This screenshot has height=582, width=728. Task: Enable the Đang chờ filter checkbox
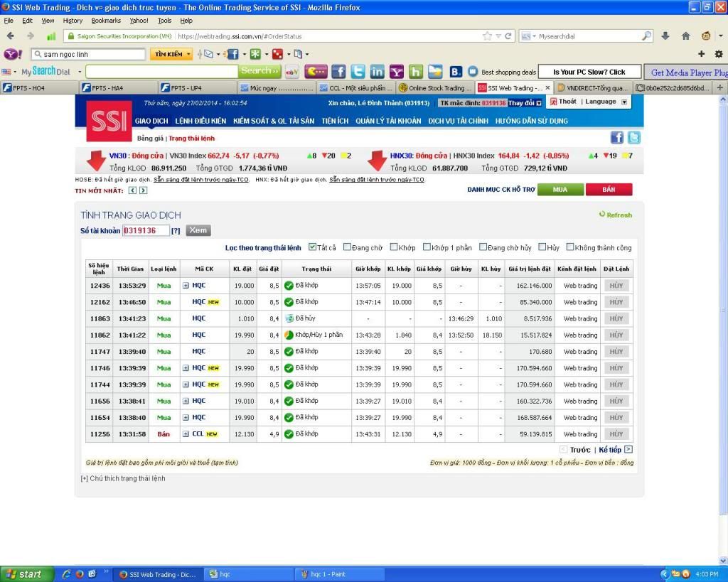tap(347, 247)
